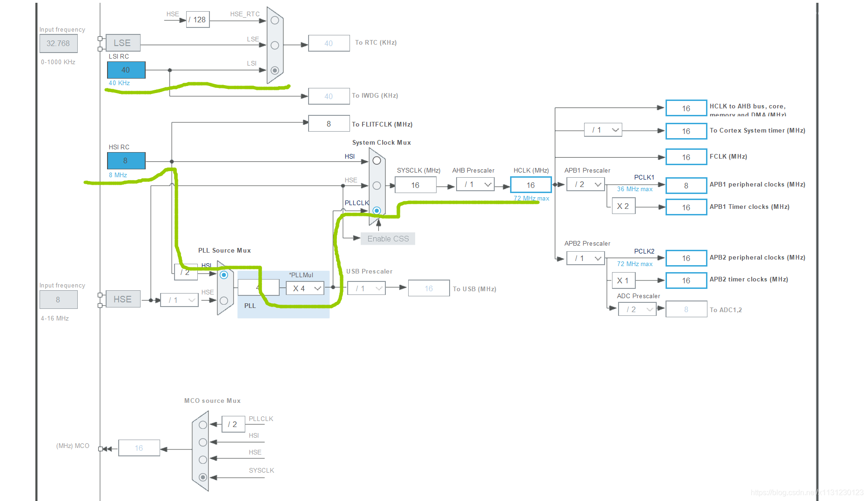Click the MCO PLLCLK / 2 divider box
This screenshot has width=868, height=501.
click(x=233, y=424)
